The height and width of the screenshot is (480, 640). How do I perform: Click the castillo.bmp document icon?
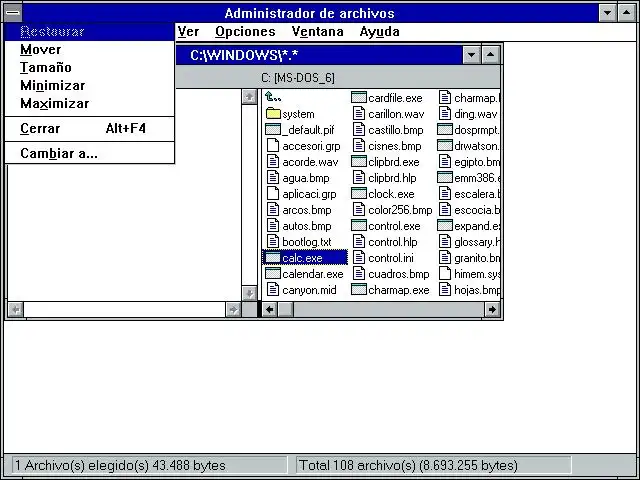[x=359, y=129]
